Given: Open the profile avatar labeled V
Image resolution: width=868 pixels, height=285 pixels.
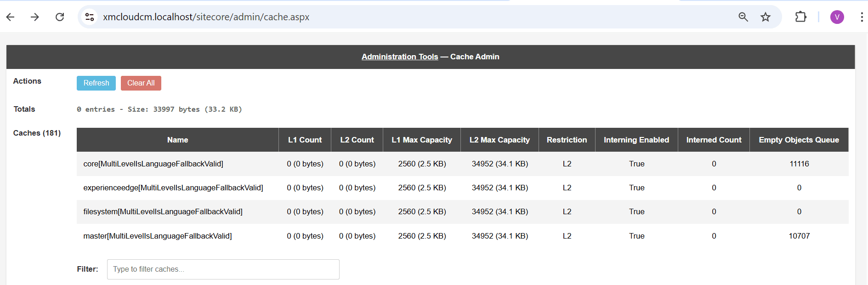Looking at the screenshot, I should point(837,17).
